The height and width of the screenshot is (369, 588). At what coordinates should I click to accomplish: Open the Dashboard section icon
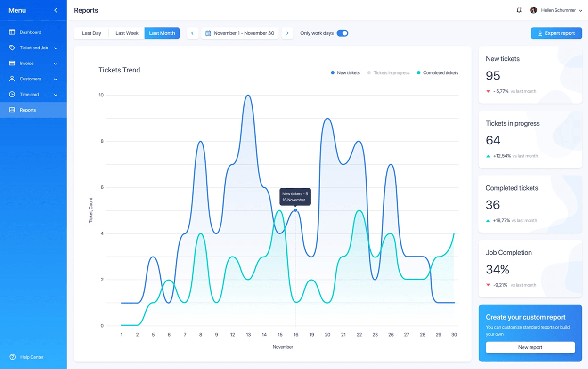(x=11, y=32)
